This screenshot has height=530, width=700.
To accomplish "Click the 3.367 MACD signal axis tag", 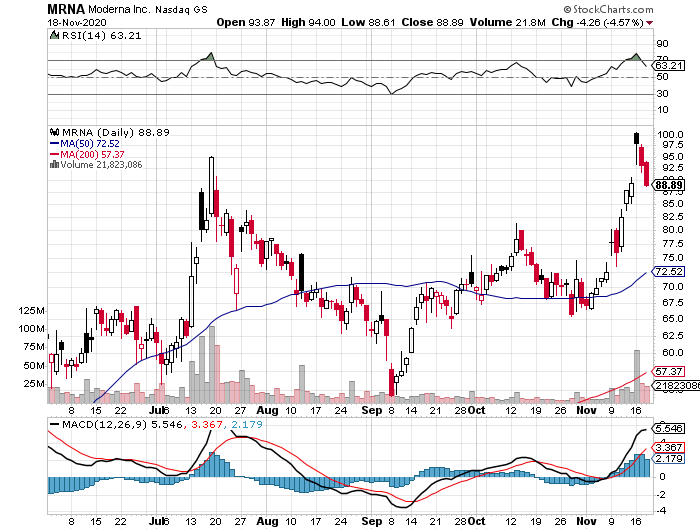I will (669, 447).
